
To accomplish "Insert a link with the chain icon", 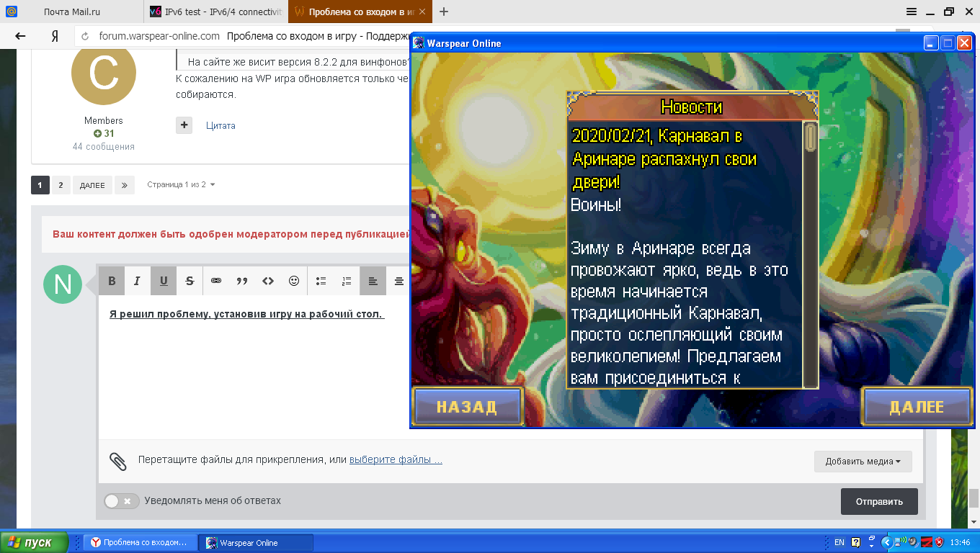I will click(x=216, y=281).
